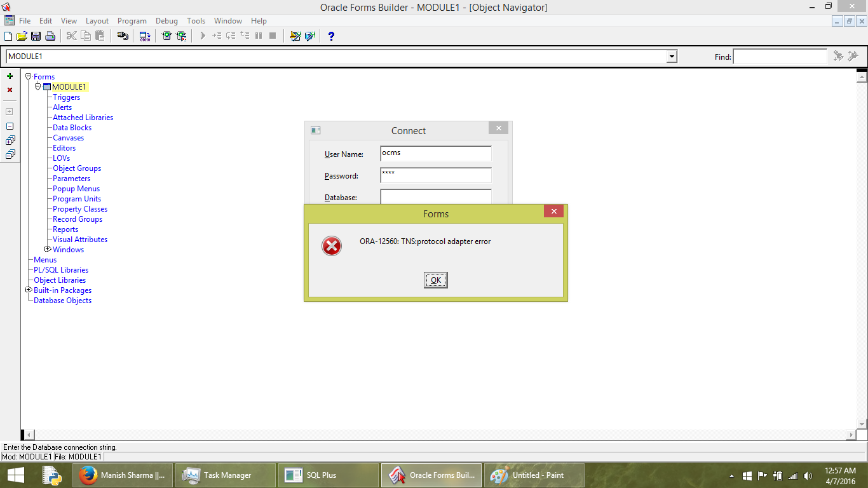This screenshot has height=488, width=868.
Task: Collapse the Forms root tree node
Action: [x=28, y=76]
